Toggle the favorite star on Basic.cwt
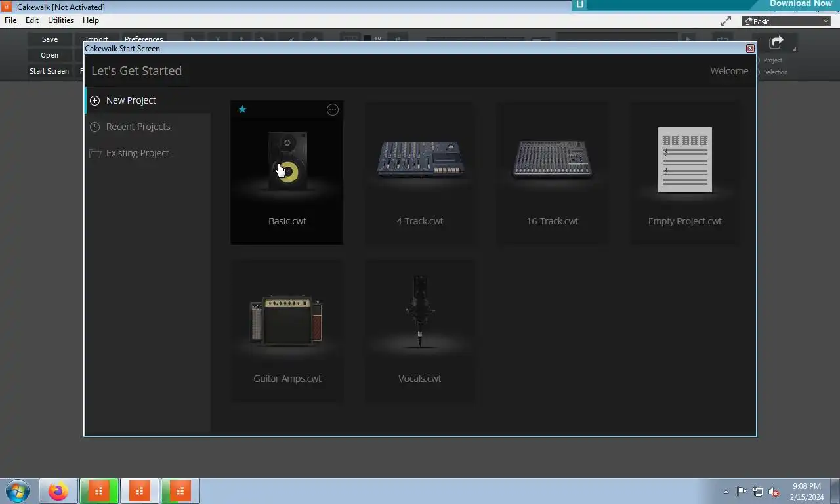The image size is (840, 504). coord(242,109)
